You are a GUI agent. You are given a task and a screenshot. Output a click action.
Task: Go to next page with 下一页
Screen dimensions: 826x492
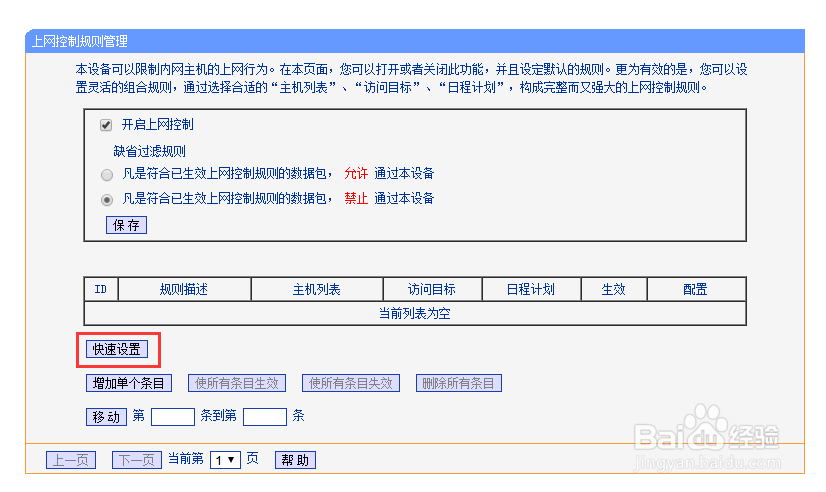click(137, 460)
